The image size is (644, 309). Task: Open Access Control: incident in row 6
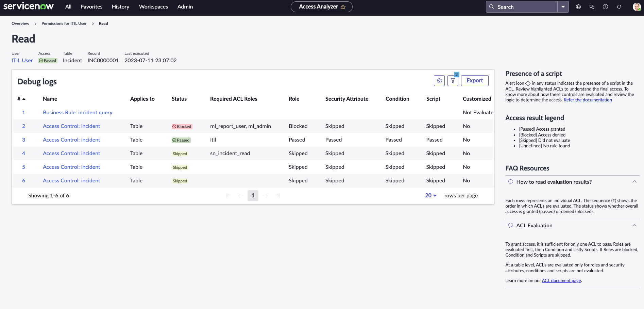(x=71, y=181)
